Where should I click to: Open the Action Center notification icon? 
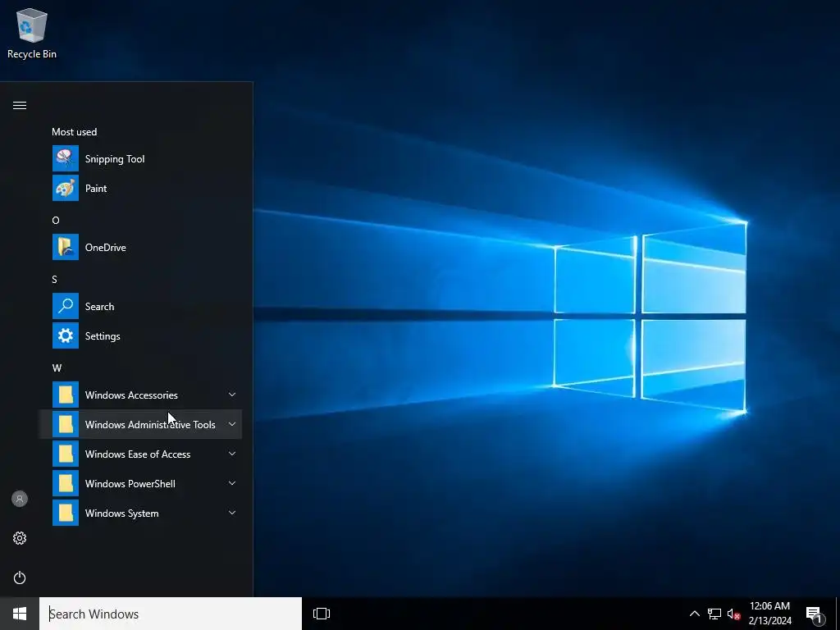pos(815,614)
